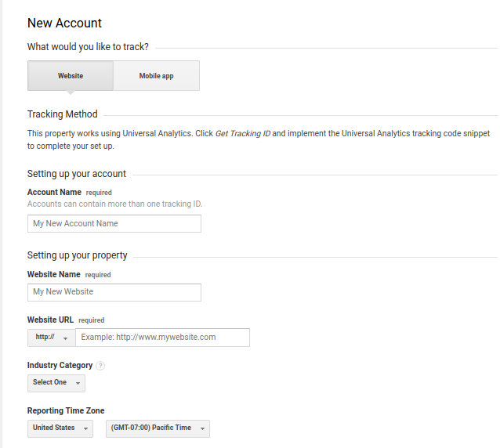The width and height of the screenshot is (500, 448).
Task: Click the Industry Category help icon
Action: (100, 366)
